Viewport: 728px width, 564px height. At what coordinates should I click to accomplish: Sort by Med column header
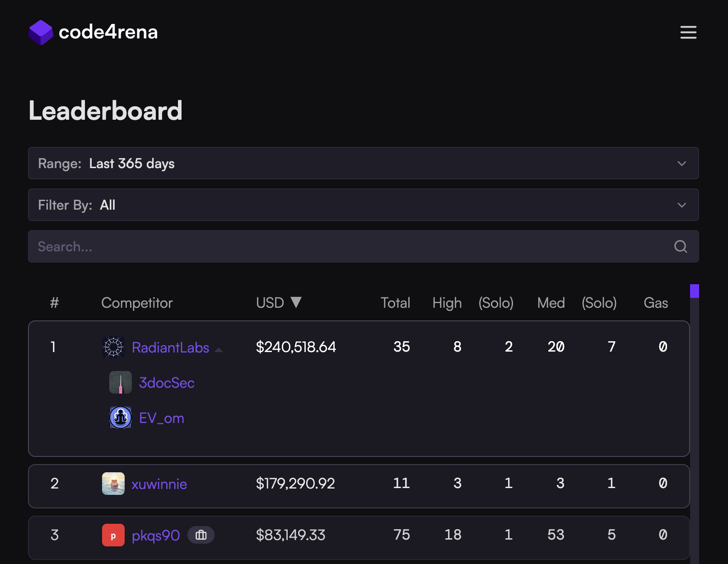[x=551, y=303]
